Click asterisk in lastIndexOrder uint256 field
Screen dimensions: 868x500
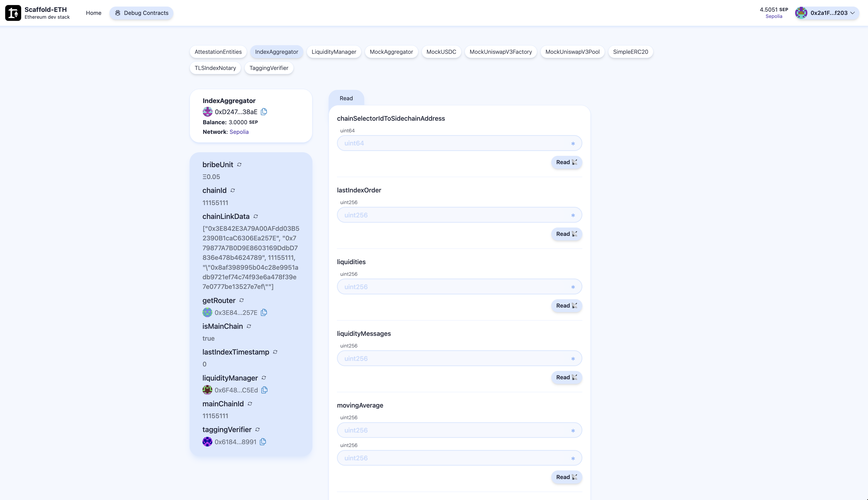tap(573, 215)
